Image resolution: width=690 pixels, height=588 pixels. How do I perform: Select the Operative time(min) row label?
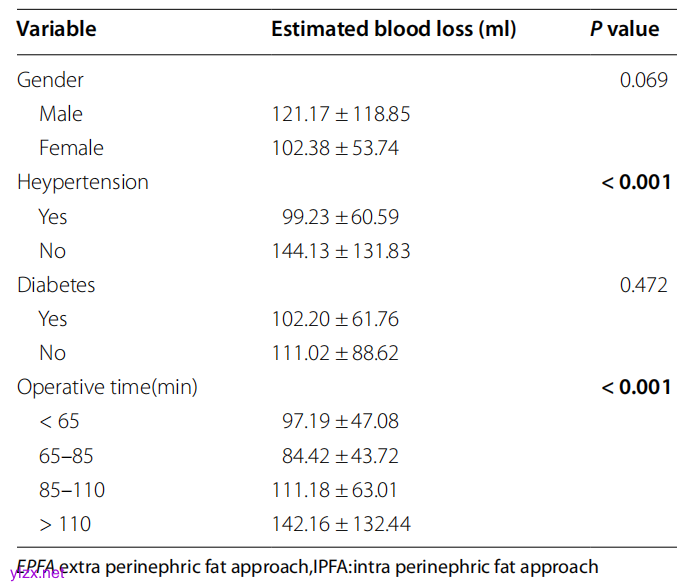pyautogui.click(x=107, y=387)
